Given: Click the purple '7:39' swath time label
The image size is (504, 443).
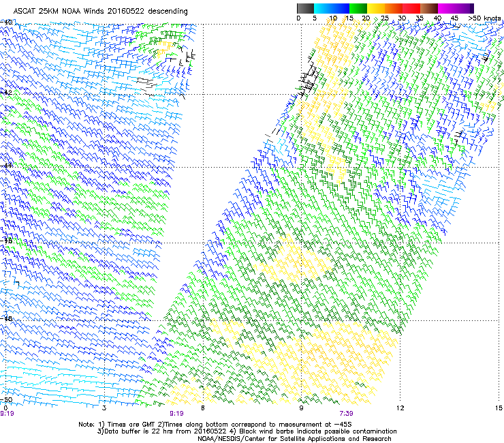Looking at the screenshot, I should pos(346,414).
